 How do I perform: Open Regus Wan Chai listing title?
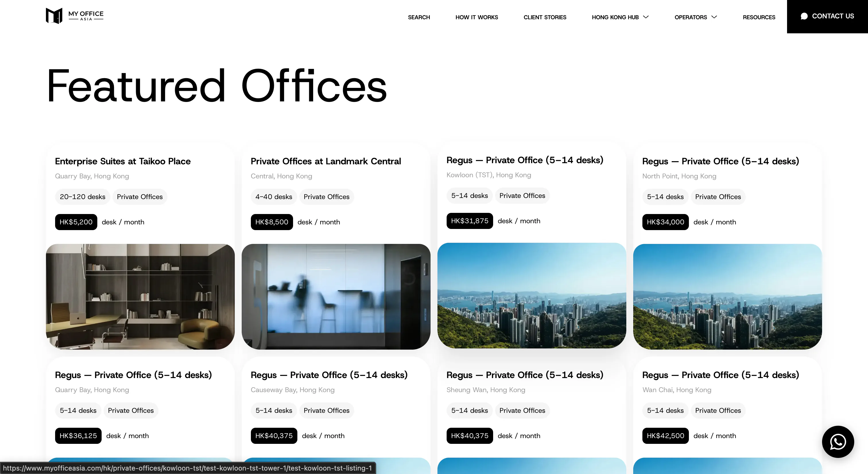click(x=720, y=375)
